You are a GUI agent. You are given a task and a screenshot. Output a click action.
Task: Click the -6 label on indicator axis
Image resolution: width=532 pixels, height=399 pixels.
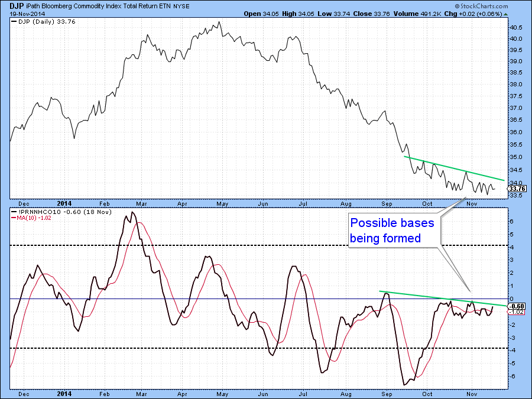pyautogui.click(x=511, y=377)
